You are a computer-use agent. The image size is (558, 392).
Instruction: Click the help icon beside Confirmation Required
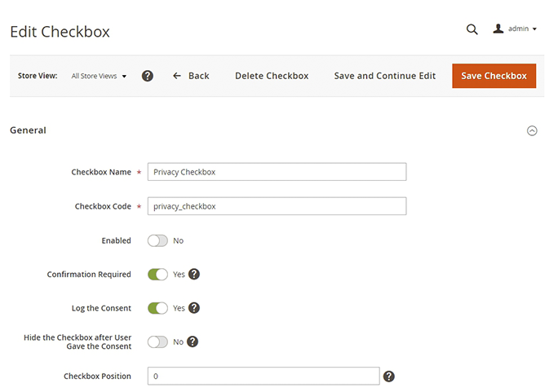[x=194, y=275]
